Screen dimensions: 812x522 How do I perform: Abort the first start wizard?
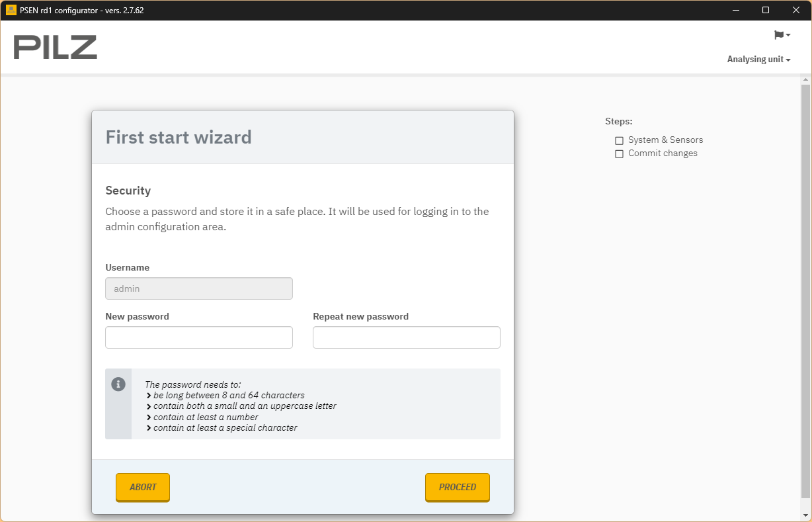coord(143,487)
